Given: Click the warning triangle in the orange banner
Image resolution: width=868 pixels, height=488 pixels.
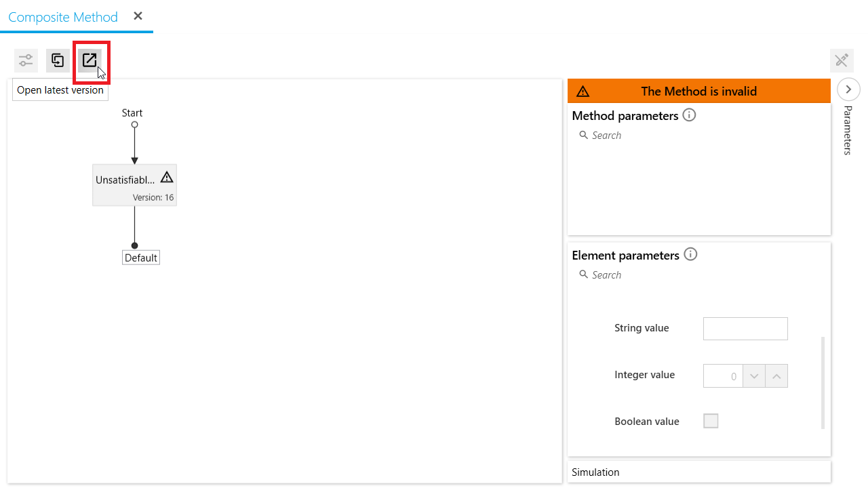Looking at the screenshot, I should point(583,91).
